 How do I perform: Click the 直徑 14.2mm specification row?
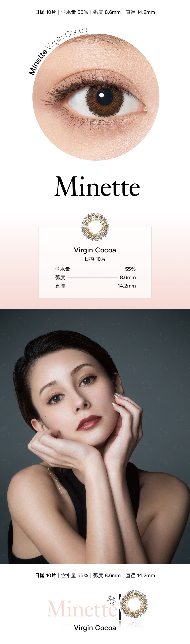(x=95, y=285)
